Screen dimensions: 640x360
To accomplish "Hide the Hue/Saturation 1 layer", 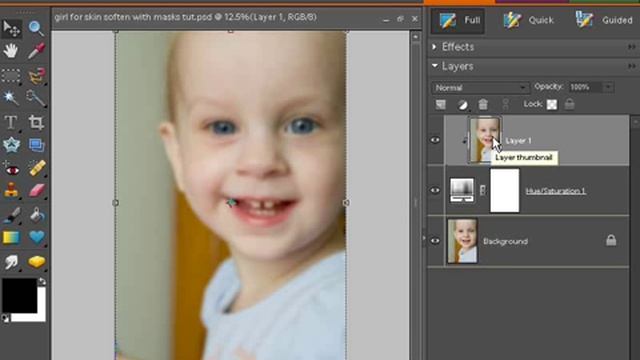I will pyautogui.click(x=435, y=190).
